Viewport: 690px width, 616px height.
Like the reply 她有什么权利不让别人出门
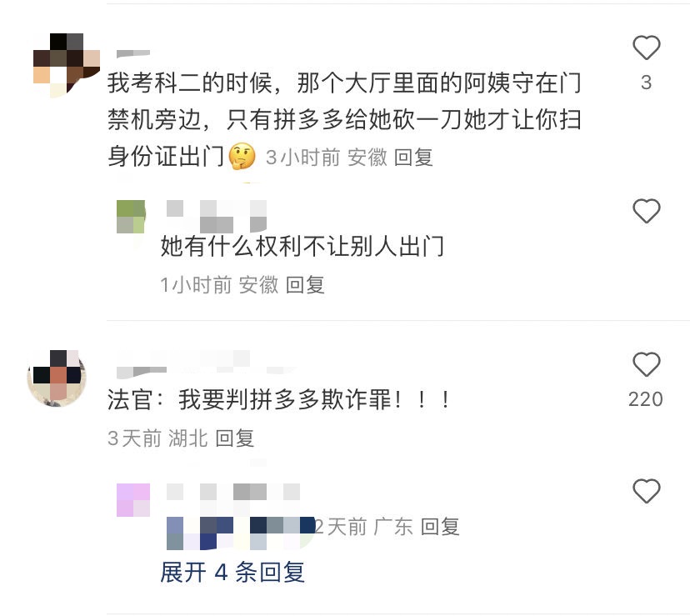coord(646,211)
